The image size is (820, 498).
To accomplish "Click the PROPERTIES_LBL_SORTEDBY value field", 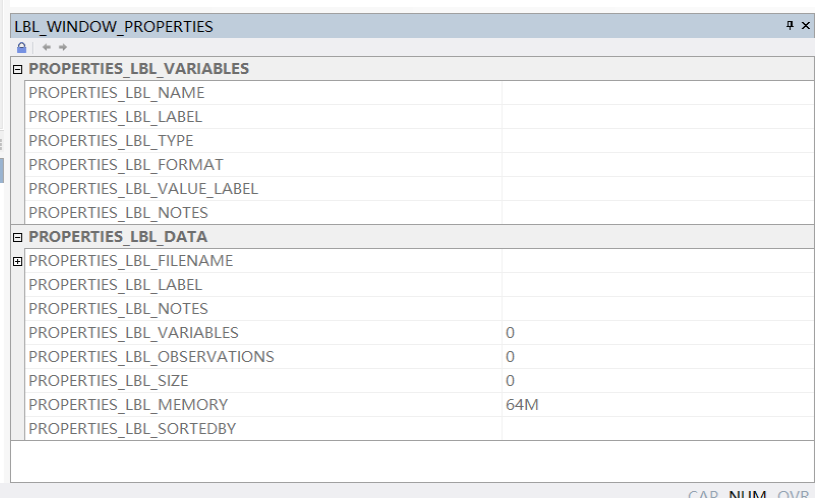I will [x=658, y=429].
